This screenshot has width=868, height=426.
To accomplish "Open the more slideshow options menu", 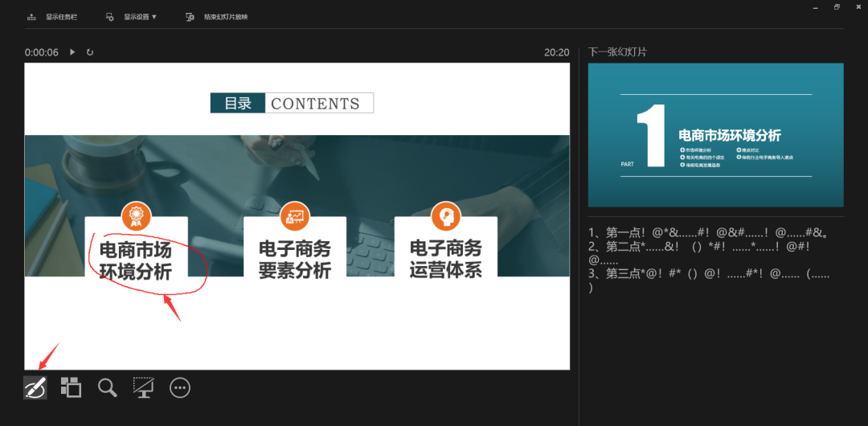I will [180, 387].
